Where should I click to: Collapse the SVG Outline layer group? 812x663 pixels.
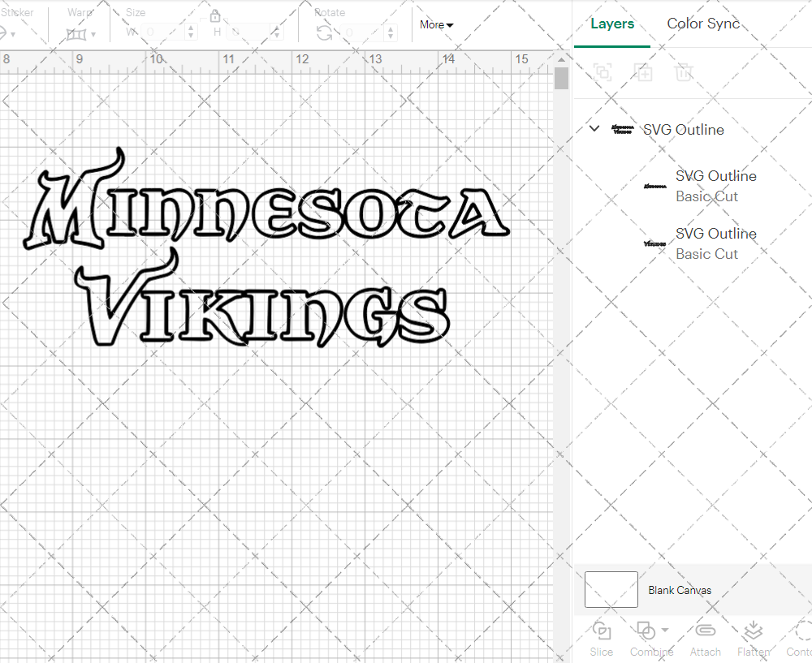pyautogui.click(x=594, y=129)
